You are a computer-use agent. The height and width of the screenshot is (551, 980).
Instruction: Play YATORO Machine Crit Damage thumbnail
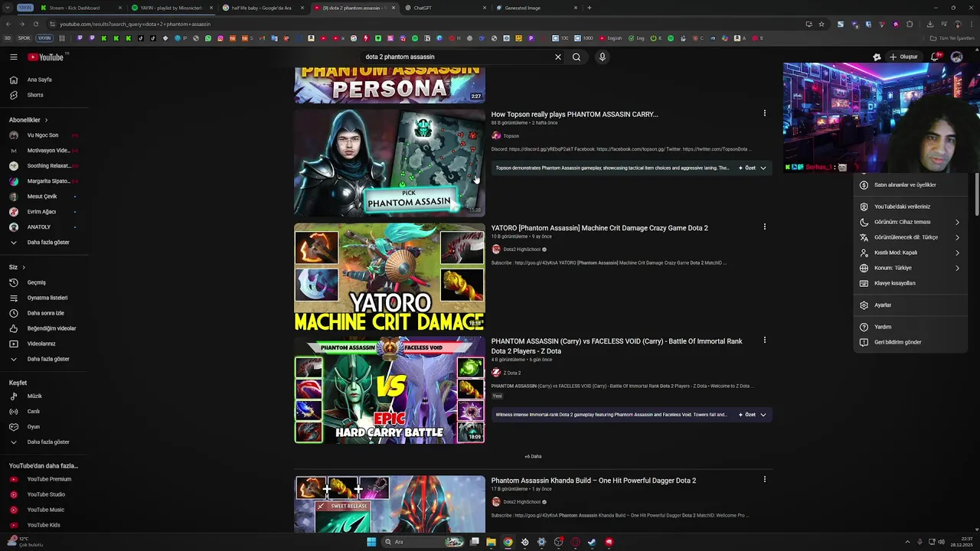(x=390, y=277)
